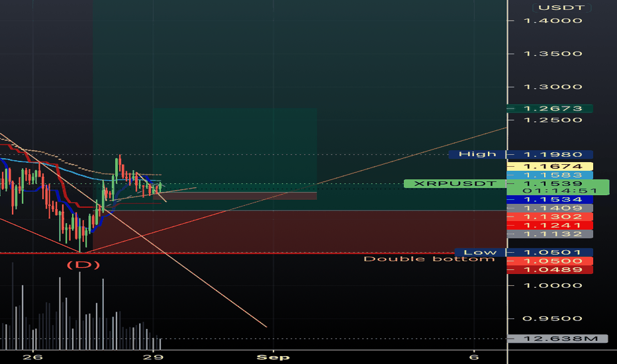Image resolution: width=617 pixels, height=364 pixels.
Task: Select the yellow 1.1674 price label
Action: [x=549, y=166]
